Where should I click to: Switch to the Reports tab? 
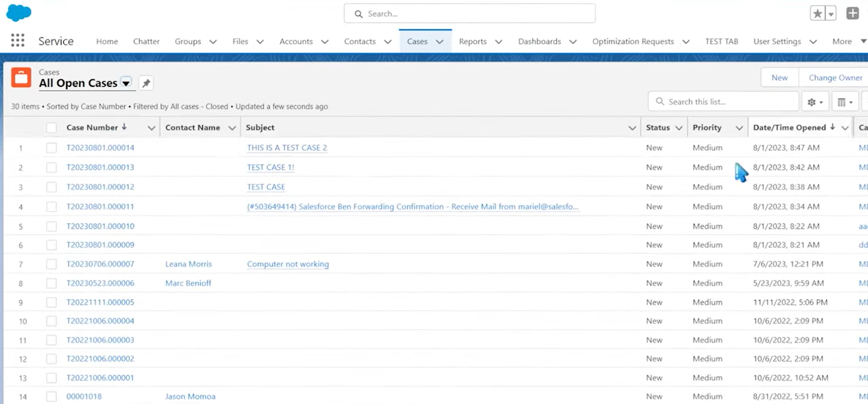pyautogui.click(x=473, y=41)
